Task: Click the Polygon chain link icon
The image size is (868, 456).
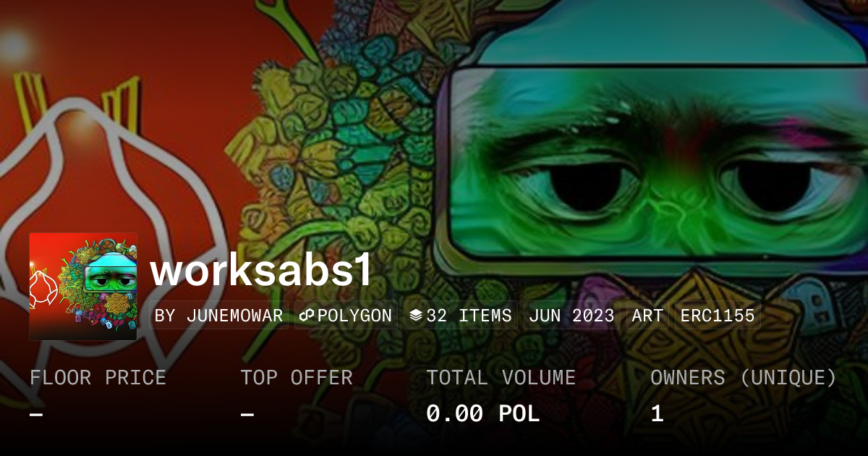Action: [307, 316]
